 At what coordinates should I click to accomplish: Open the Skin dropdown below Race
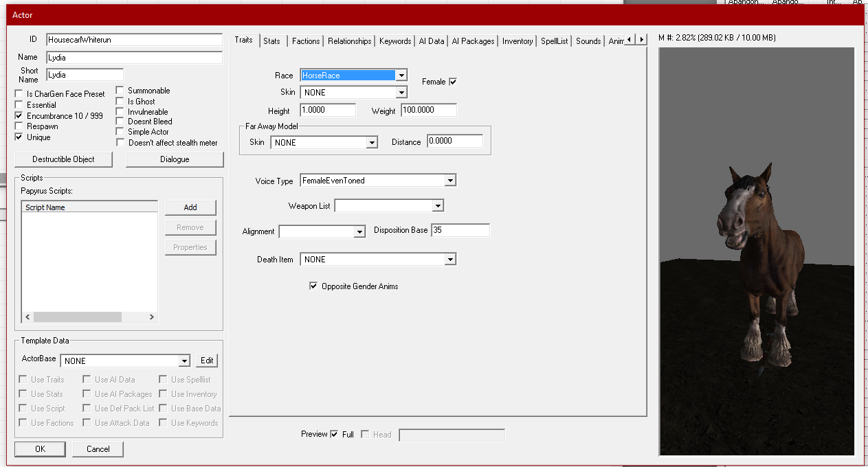pos(401,92)
